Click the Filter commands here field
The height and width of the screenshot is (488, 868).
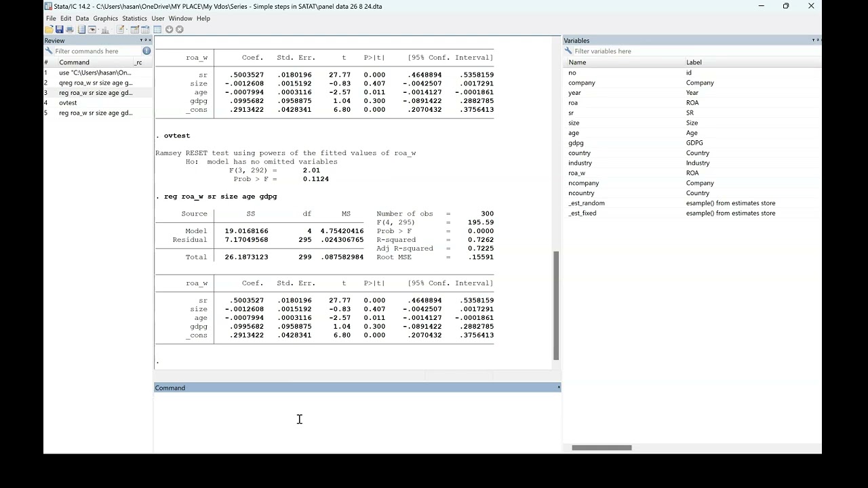pyautogui.click(x=97, y=51)
